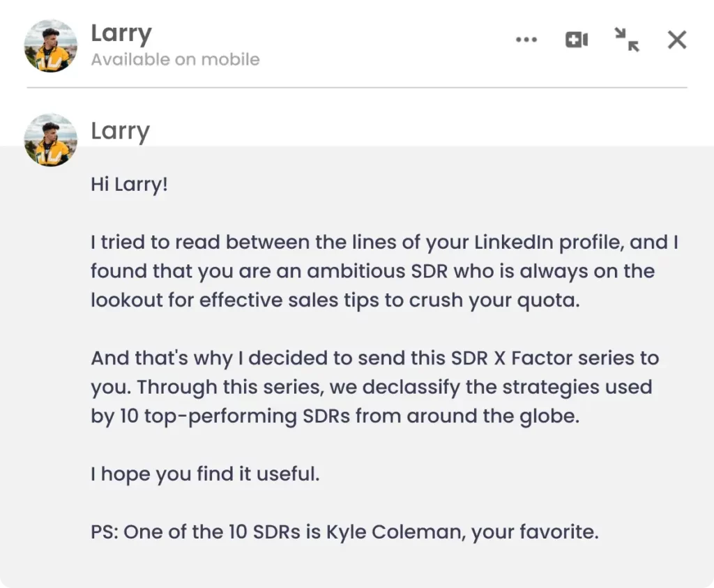Viewport: 714px width, 588px height.
Task: Start a video call with Larry
Action: [577, 40]
